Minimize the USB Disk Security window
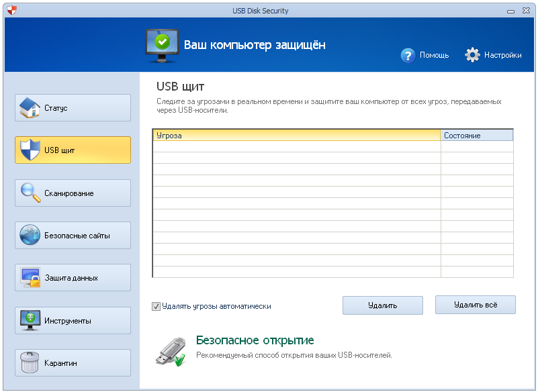This screenshot has height=392, width=538. [510, 11]
